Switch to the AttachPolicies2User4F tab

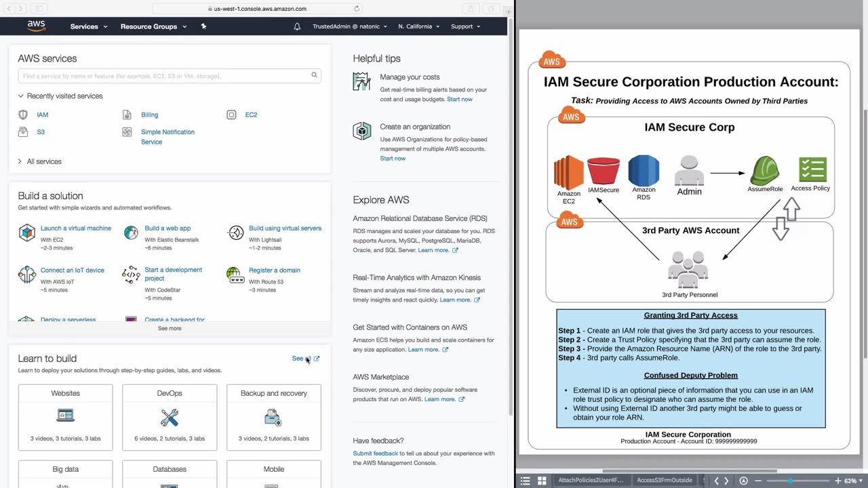(590, 481)
